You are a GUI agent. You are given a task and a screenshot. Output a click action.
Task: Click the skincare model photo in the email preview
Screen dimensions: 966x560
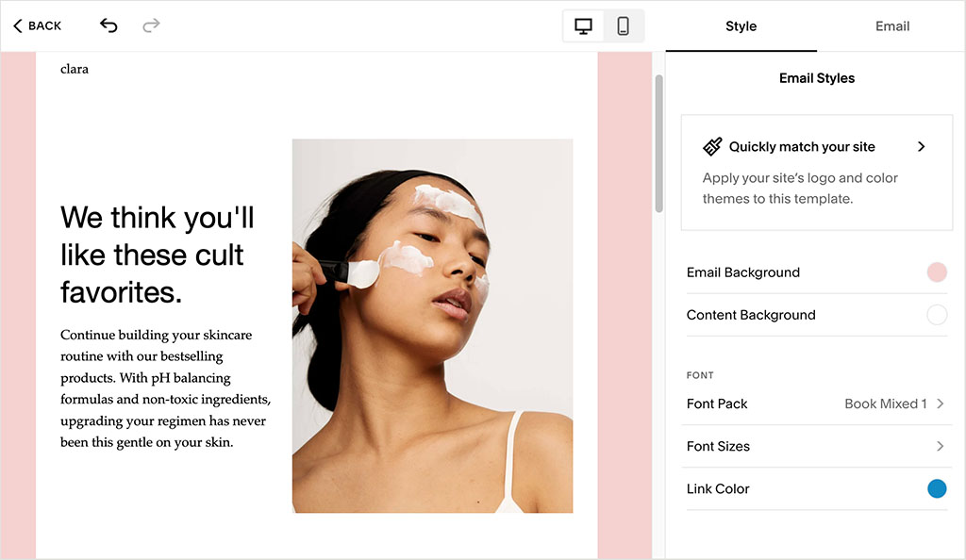click(431, 325)
